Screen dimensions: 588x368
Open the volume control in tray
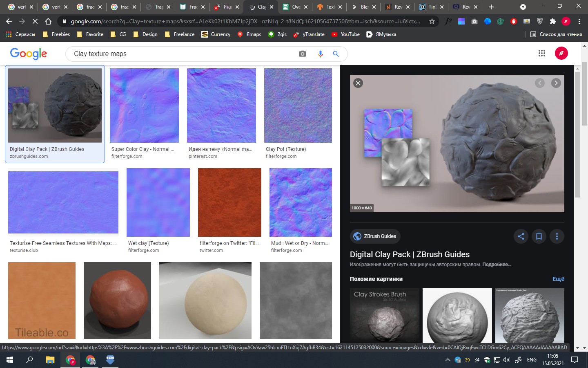(507, 360)
